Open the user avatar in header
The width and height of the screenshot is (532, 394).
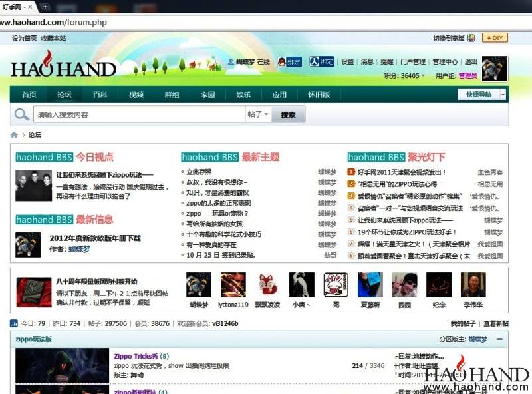pyautogui.click(x=495, y=69)
